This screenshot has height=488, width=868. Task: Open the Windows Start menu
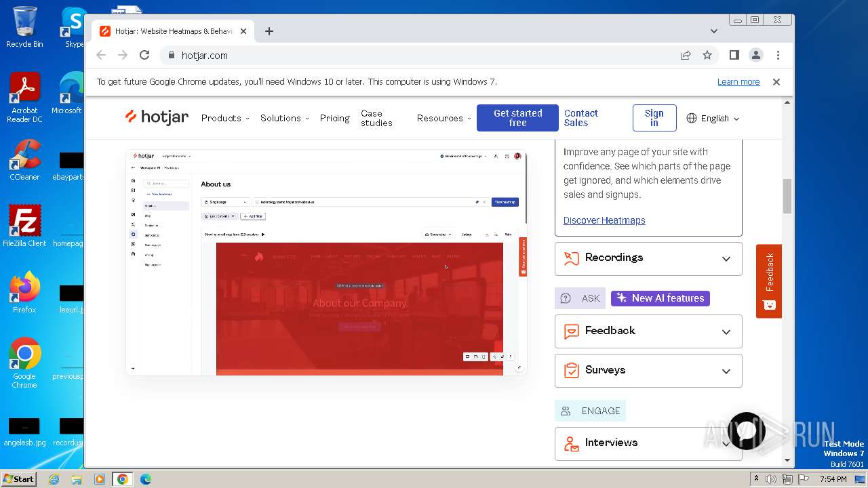18,479
